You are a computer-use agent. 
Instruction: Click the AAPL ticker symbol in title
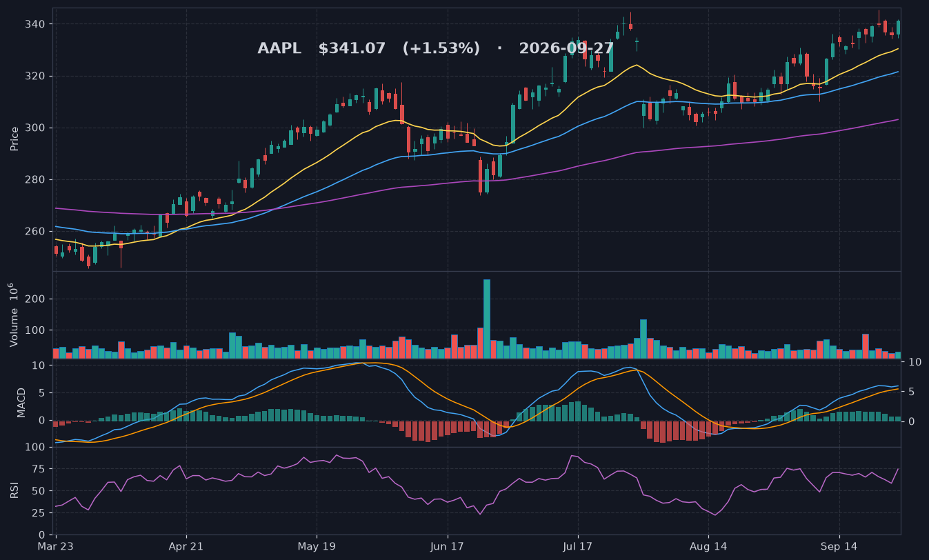tap(279, 49)
